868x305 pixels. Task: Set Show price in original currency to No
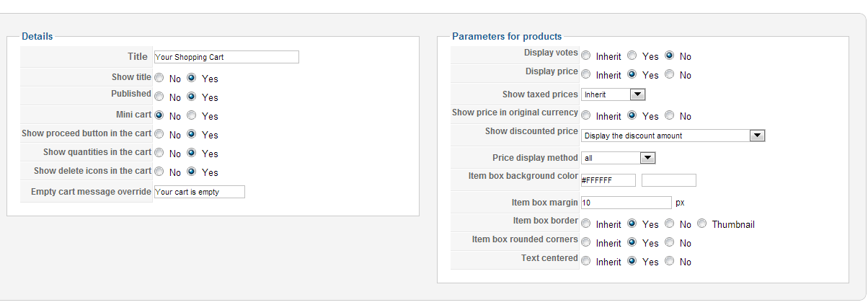(670, 115)
